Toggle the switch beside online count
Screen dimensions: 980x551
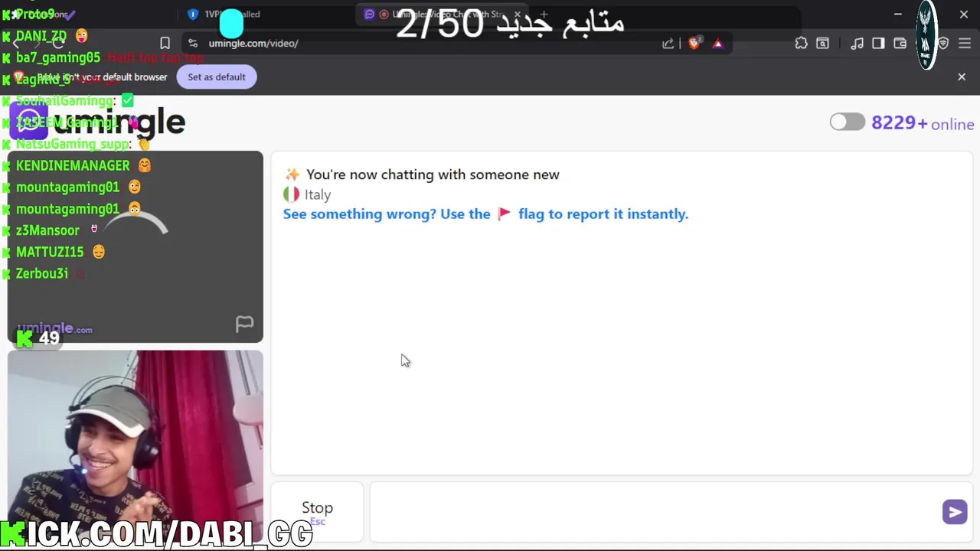coord(847,122)
